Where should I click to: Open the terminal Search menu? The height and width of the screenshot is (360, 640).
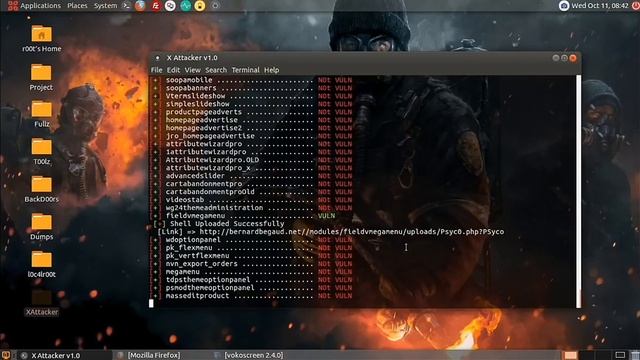coord(216,70)
